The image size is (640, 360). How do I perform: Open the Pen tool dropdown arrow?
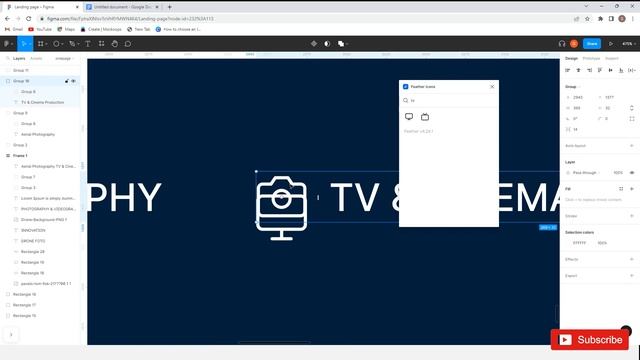(x=78, y=44)
